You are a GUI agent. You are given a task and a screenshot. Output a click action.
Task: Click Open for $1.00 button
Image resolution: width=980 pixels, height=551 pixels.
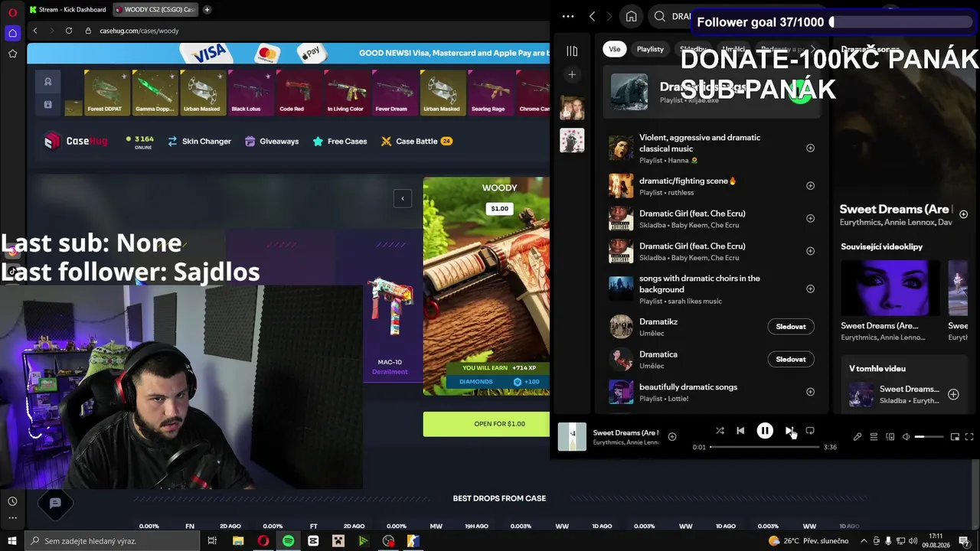point(486,424)
